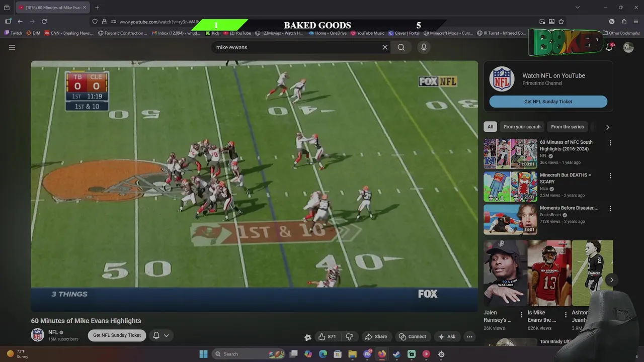The image size is (644, 362).
Task: Launch Microsoft Edge from the taskbar
Action: point(323,354)
